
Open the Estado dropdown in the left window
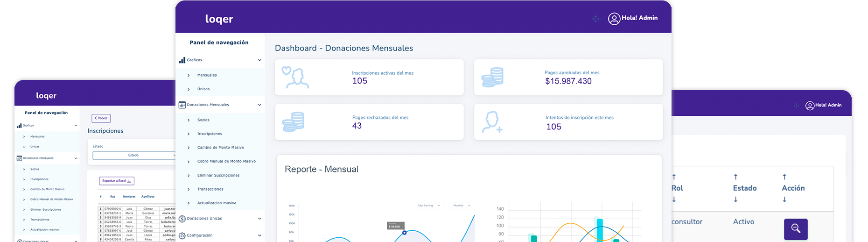pos(134,155)
